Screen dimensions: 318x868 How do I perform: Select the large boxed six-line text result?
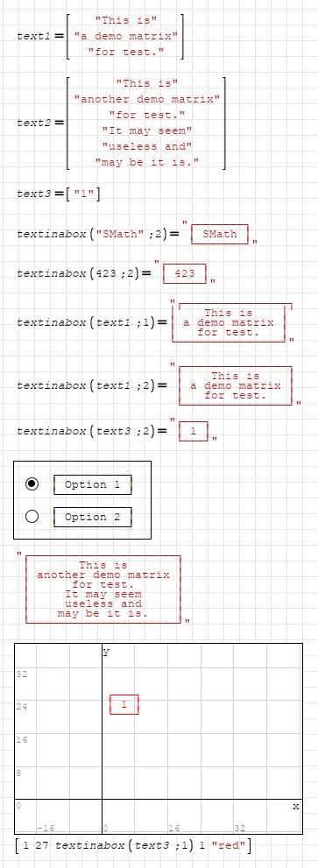click(x=103, y=589)
